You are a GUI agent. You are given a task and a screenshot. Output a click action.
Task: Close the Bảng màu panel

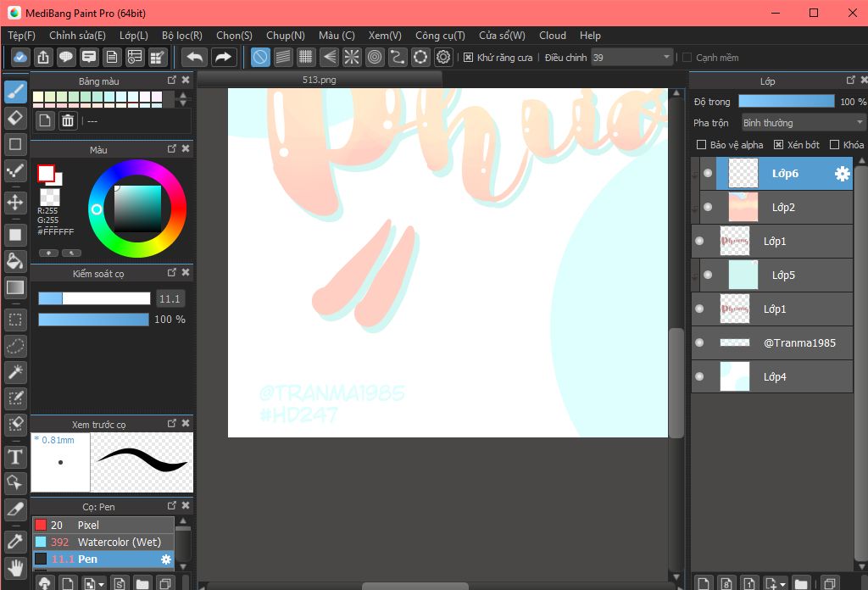(186, 81)
